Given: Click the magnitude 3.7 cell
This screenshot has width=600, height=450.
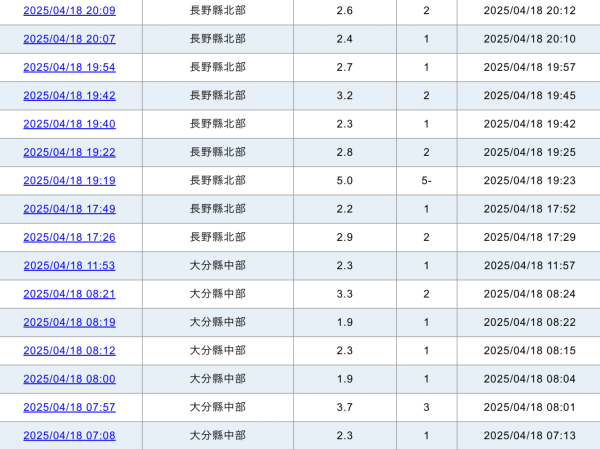Looking at the screenshot, I should 345,407.
